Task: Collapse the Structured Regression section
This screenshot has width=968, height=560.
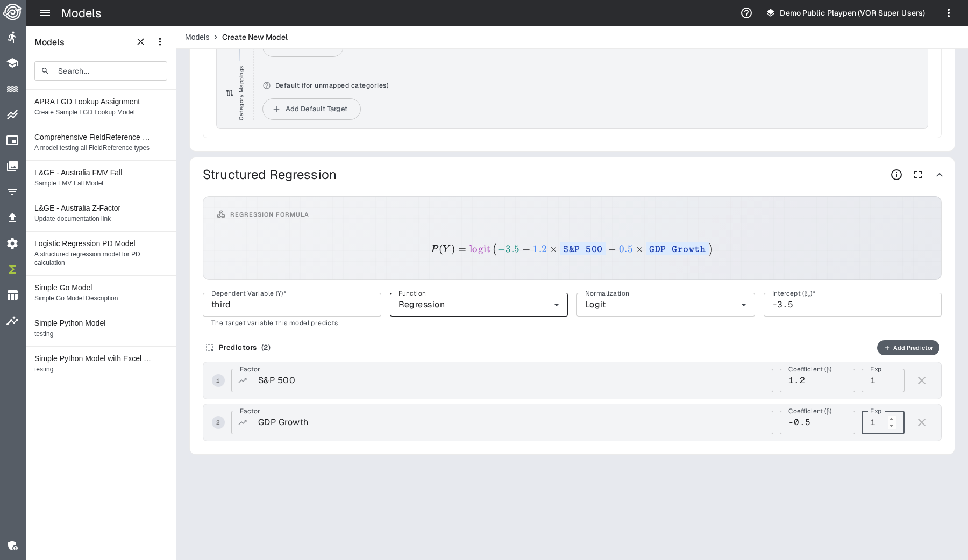Action: tap(939, 175)
